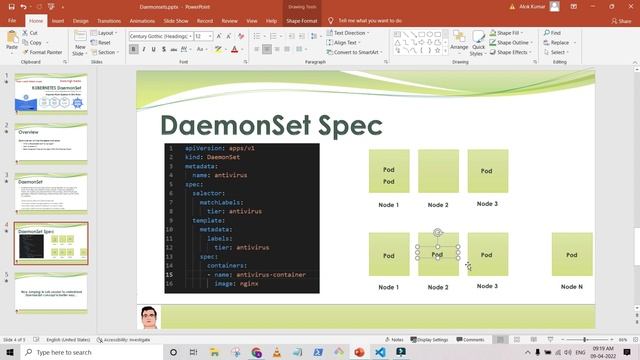This screenshot has height=360, width=640.
Task: Toggle Underline formatting
Action: pos(153,49)
